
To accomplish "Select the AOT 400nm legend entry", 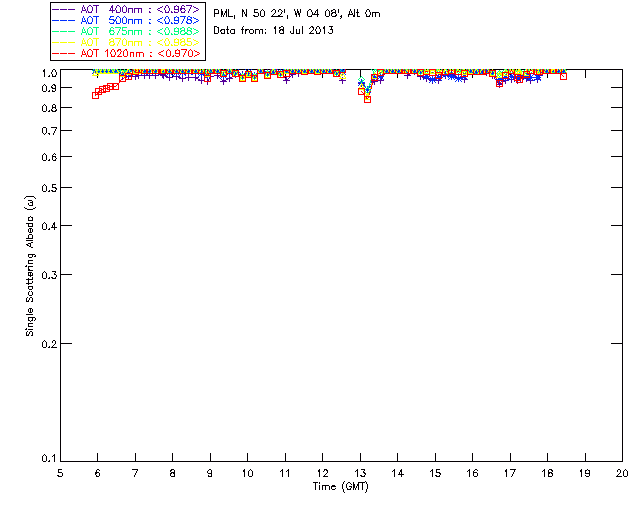I will (x=126, y=9).
